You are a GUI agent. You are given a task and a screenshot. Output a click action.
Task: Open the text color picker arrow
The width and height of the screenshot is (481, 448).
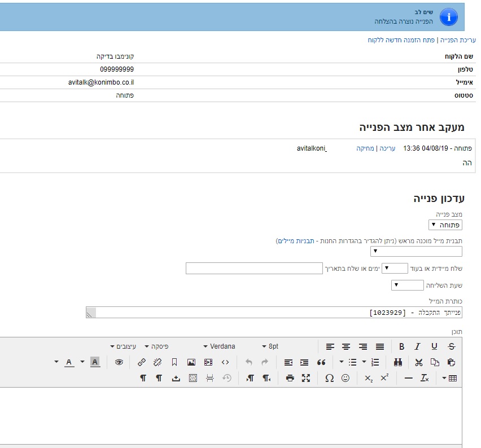click(x=56, y=362)
